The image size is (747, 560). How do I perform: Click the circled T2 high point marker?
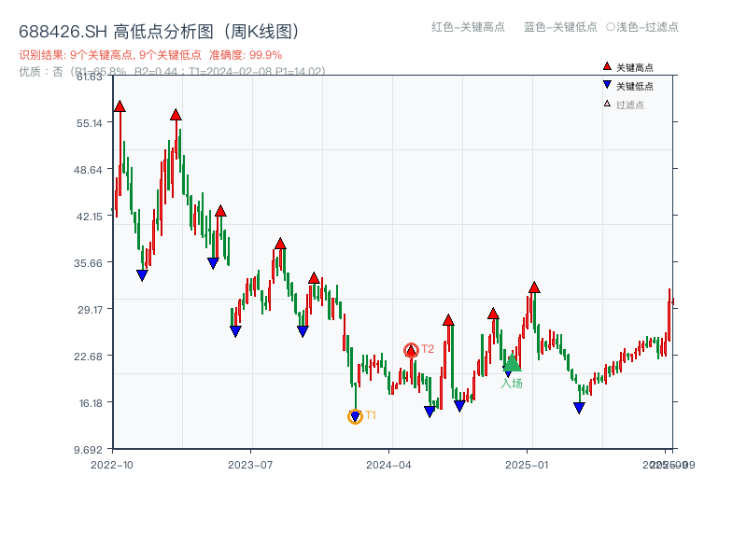(411, 349)
